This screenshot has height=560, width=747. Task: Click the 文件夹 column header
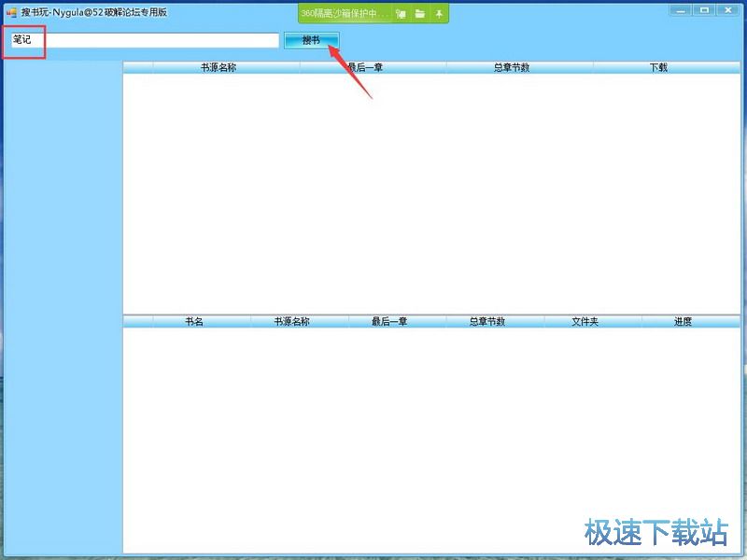(585, 321)
